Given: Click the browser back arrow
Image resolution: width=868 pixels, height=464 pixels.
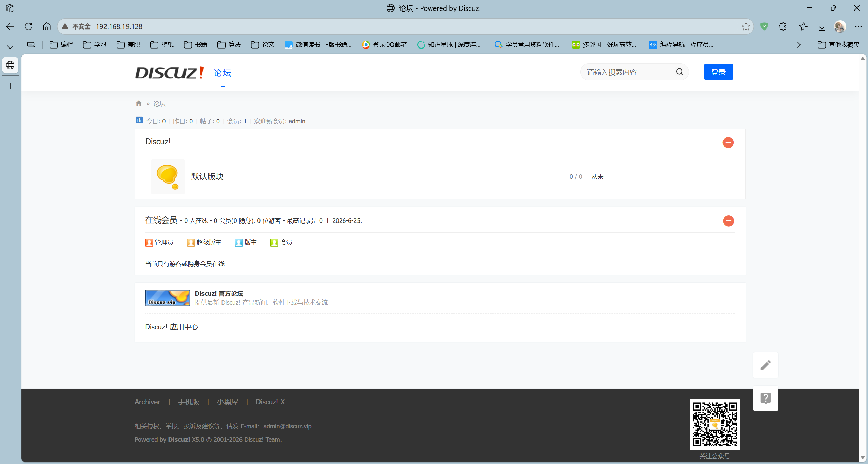Looking at the screenshot, I should coord(10,26).
